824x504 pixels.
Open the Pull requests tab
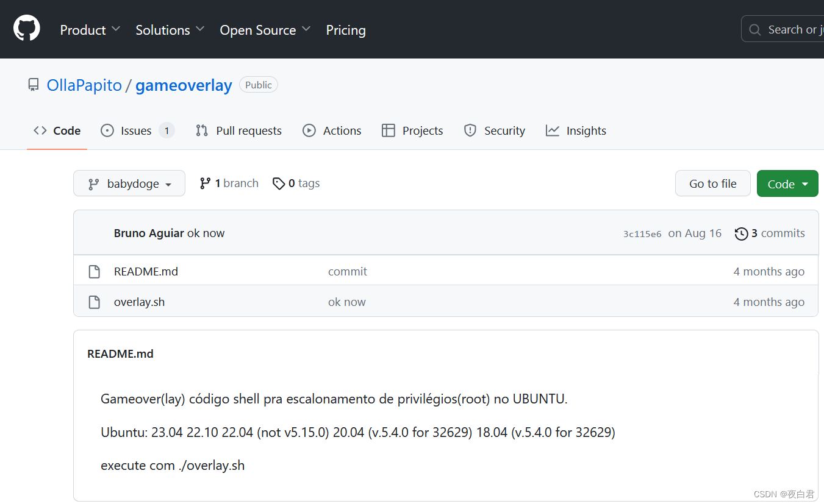(x=238, y=130)
